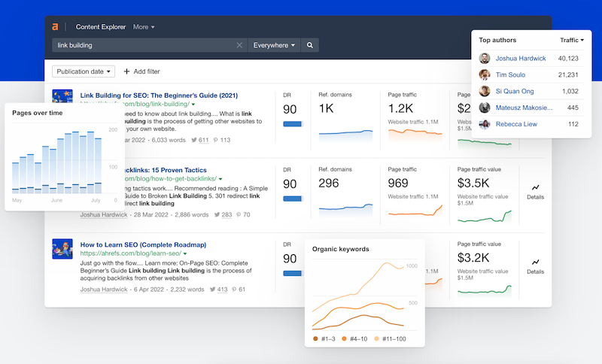Clear the search query with the X icon
Image resolution: width=602 pixels, height=364 pixels.
click(239, 45)
